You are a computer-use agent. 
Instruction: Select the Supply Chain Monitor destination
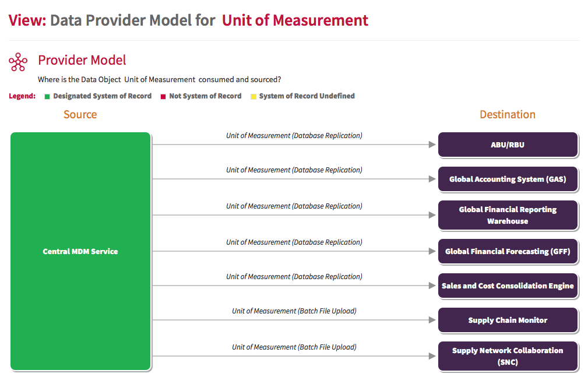(508, 320)
